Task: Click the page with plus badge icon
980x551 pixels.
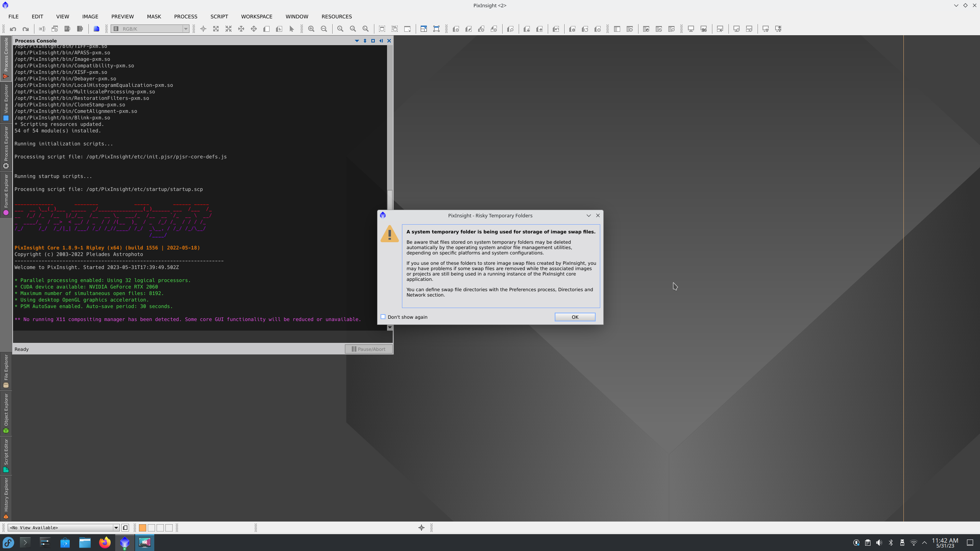Action: click(x=456, y=29)
